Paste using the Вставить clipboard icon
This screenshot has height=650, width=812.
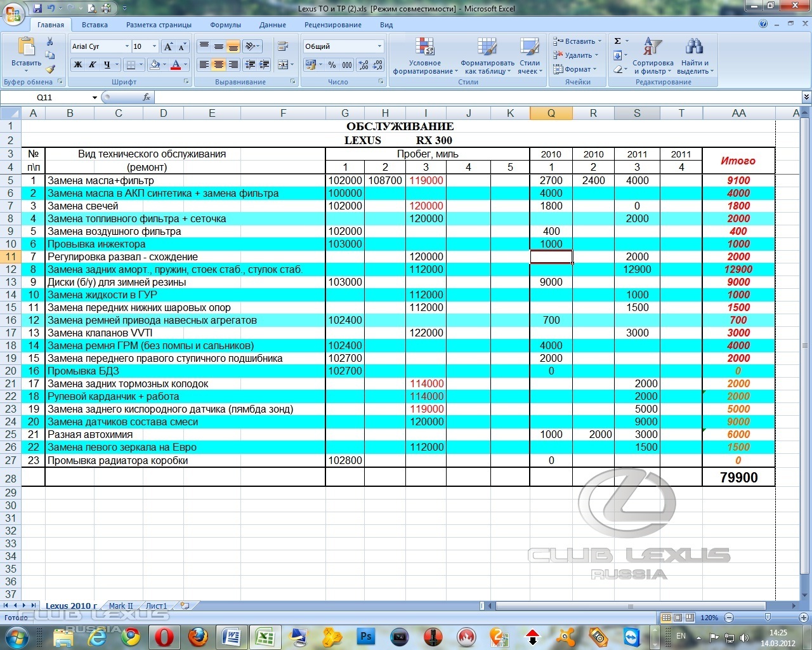point(26,47)
